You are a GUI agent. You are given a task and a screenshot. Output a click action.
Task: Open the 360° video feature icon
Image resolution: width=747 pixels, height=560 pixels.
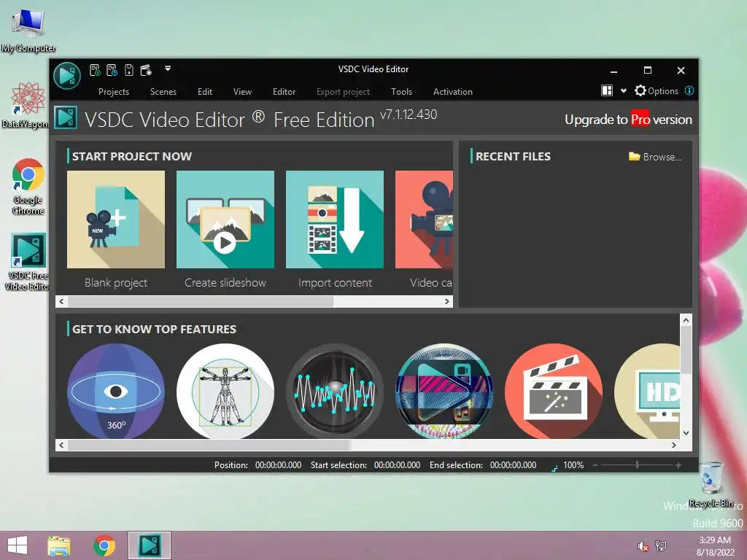tap(116, 391)
